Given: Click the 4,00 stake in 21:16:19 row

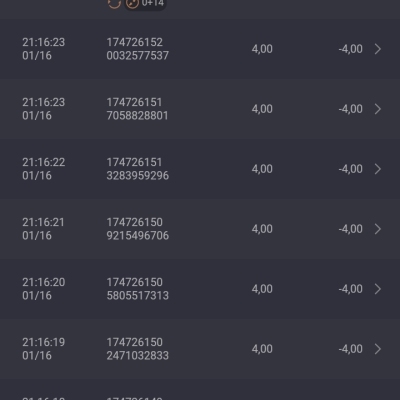Looking at the screenshot, I should click(x=262, y=349).
